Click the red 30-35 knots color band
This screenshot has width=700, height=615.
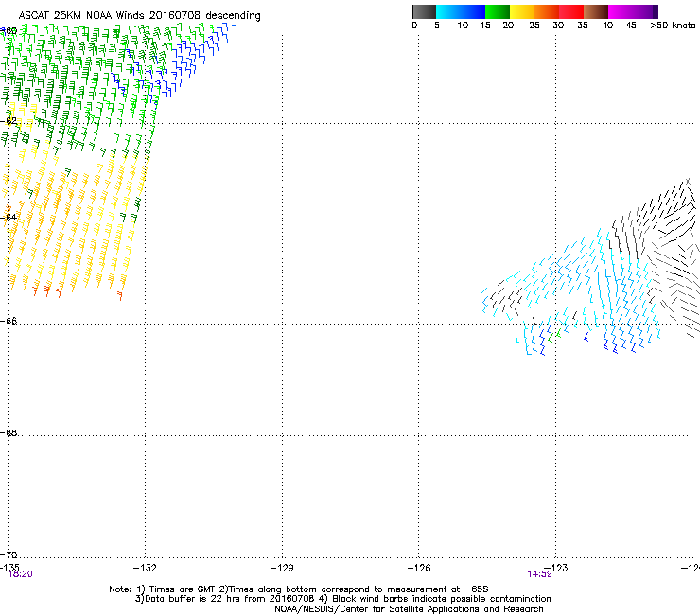pos(571,11)
